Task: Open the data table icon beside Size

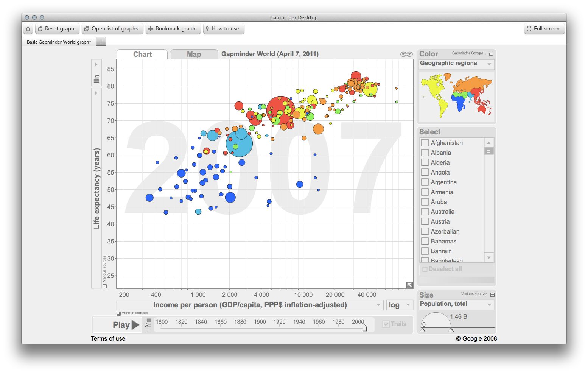Action: pos(492,295)
